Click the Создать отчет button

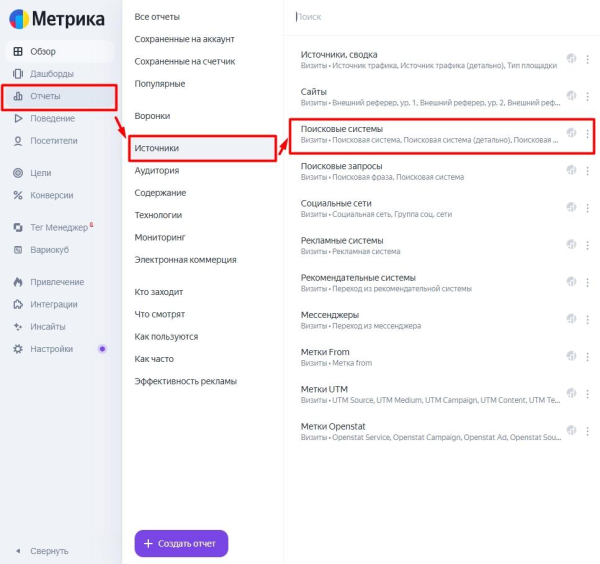pyautogui.click(x=182, y=543)
